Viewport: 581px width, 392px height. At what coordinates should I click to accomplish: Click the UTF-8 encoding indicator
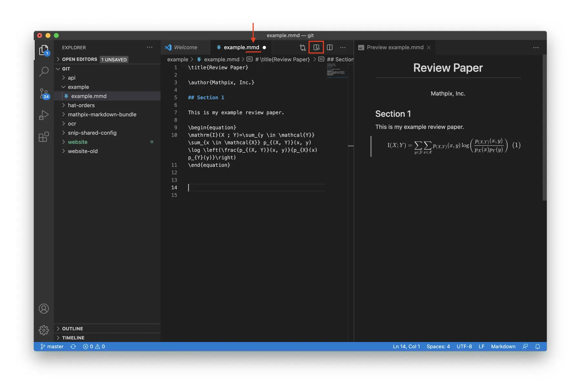pyautogui.click(x=464, y=347)
